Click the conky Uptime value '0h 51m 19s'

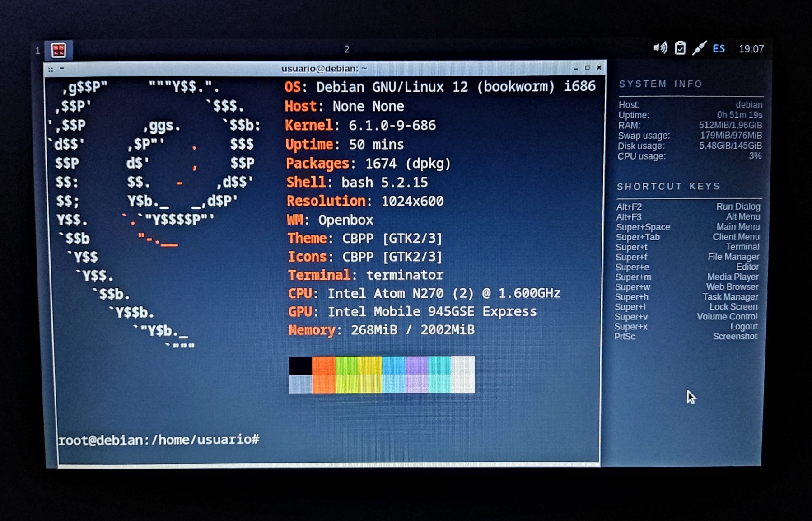pos(739,115)
